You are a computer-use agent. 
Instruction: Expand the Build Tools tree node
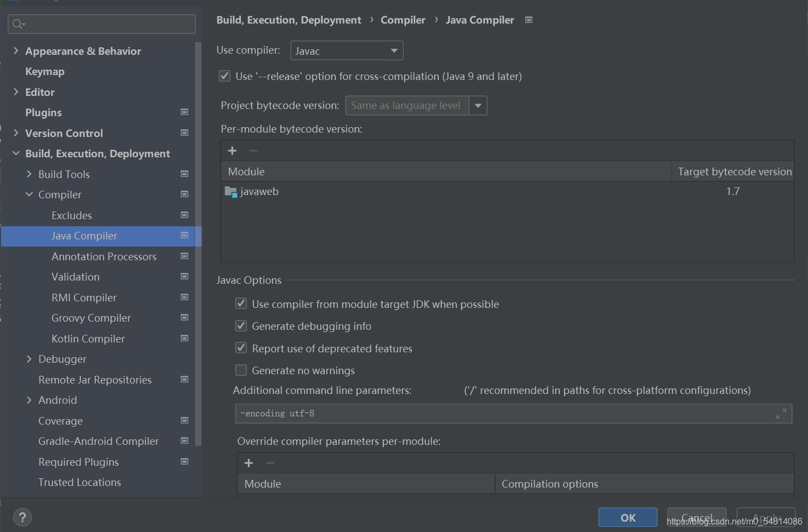[x=29, y=174]
